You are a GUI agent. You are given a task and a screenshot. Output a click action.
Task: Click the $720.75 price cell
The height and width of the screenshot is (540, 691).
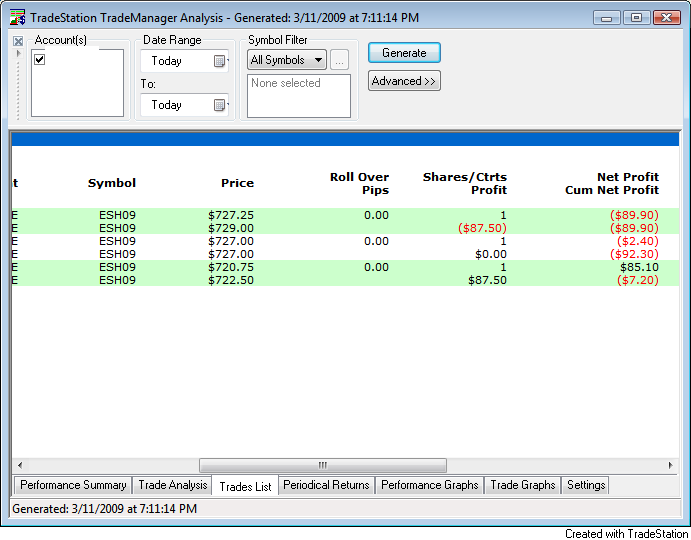231,267
